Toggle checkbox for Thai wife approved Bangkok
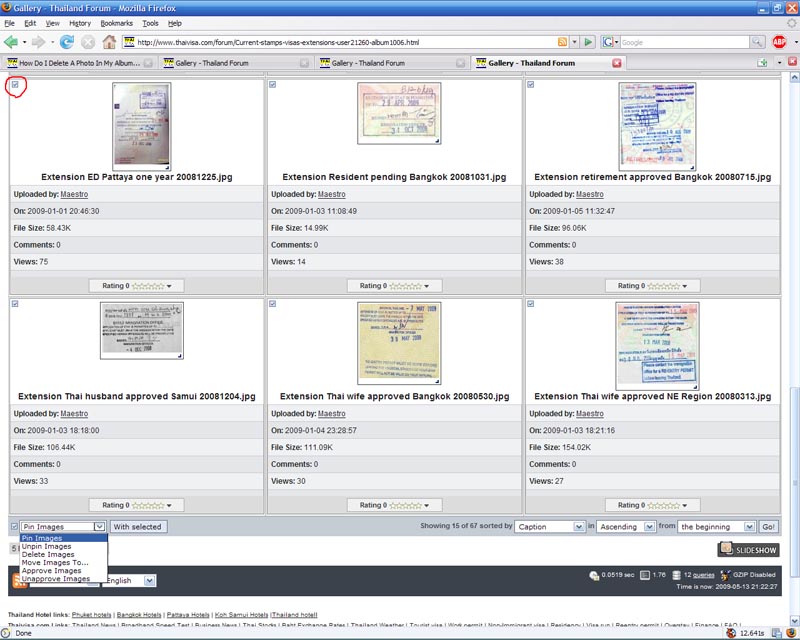Viewport: 800px width, 640px height. (272, 304)
